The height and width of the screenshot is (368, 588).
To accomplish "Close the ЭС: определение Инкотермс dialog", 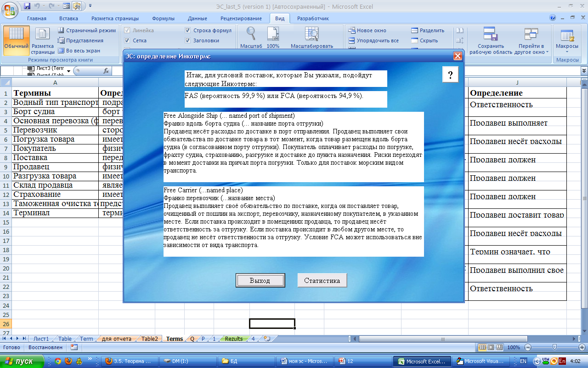I will [x=458, y=56].
